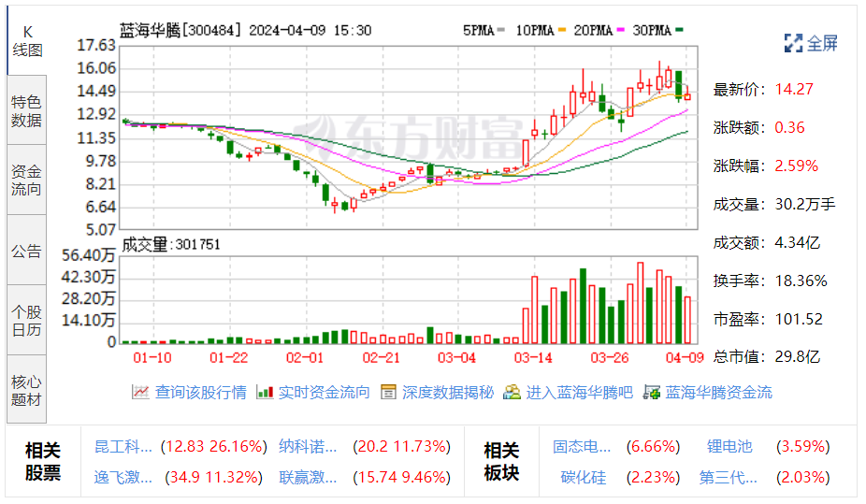Screen dimensions: 866x504
Task: Click the 02-01 date axis label
Action: 304,358
